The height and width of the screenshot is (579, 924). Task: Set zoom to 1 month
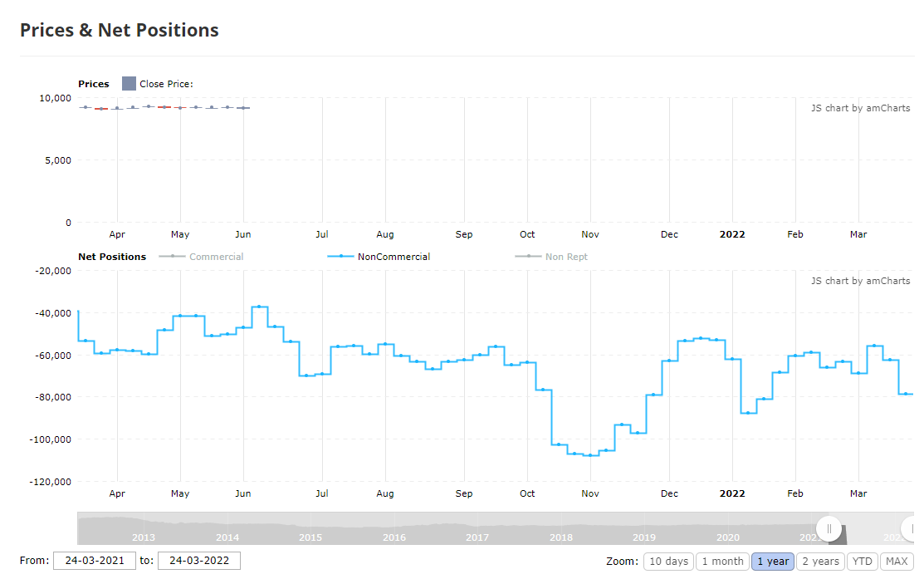click(722, 562)
